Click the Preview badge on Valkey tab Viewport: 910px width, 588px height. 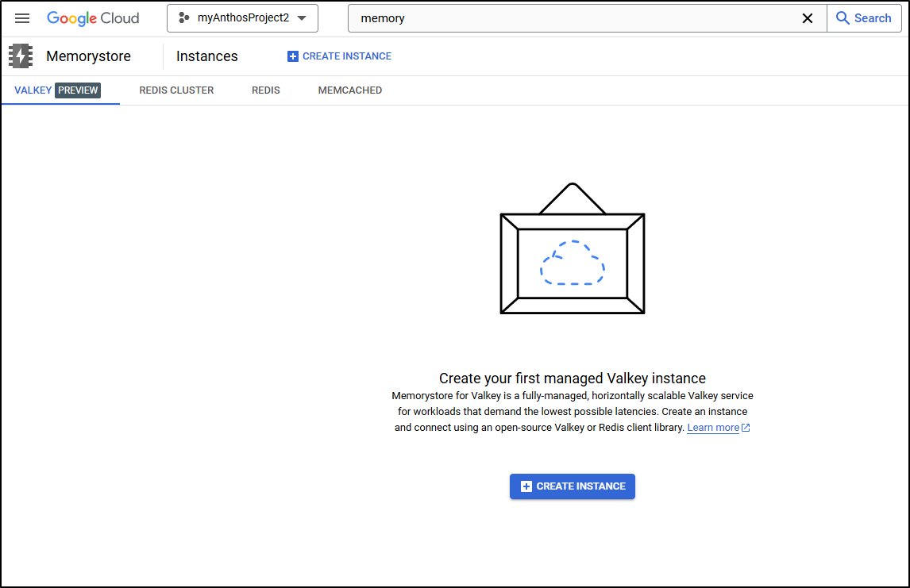78,90
